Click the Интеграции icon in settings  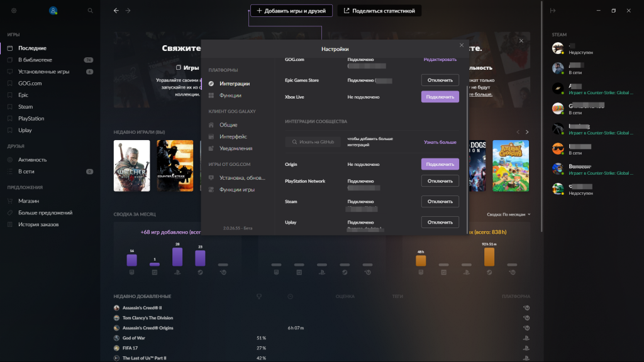(211, 84)
